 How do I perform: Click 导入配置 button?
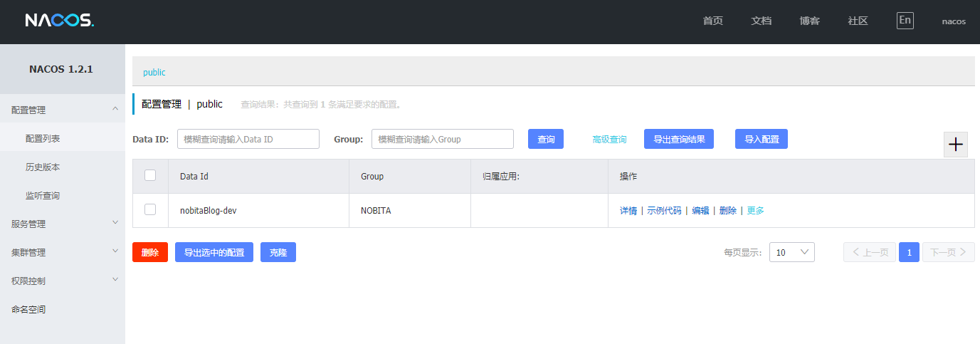[x=761, y=140]
